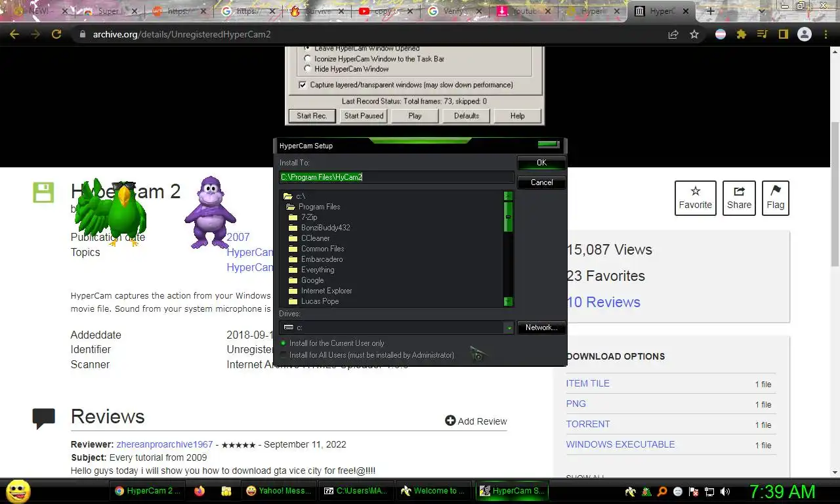Image resolution: width=840 pixels, height=504 pixels.
Task: Click the green floppy software icon
Action: (43, 192)
